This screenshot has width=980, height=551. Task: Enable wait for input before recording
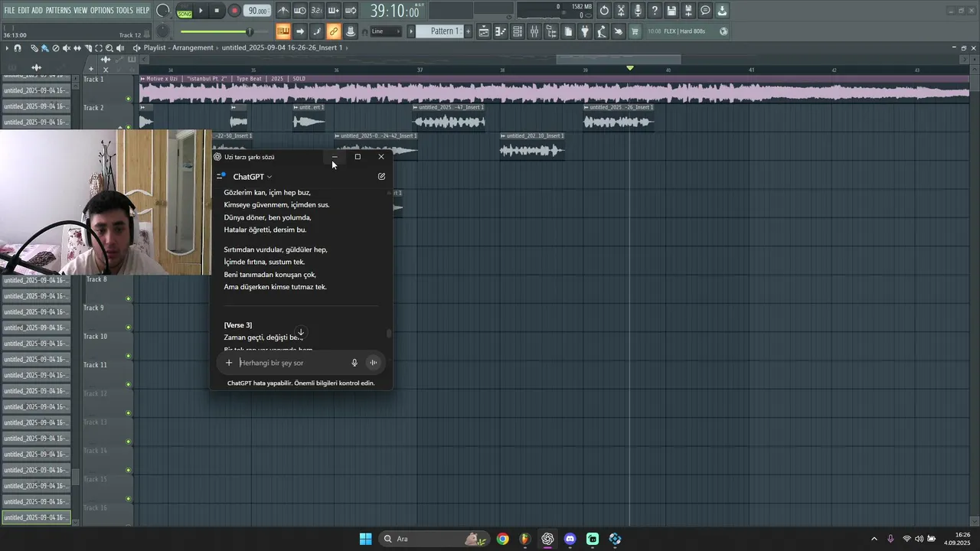pos(300,11)
